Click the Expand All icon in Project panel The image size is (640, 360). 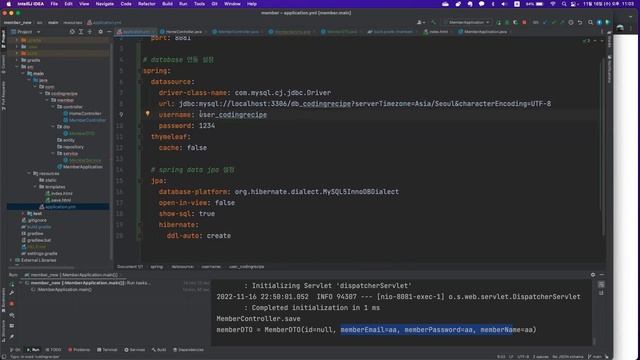point(81,32)
